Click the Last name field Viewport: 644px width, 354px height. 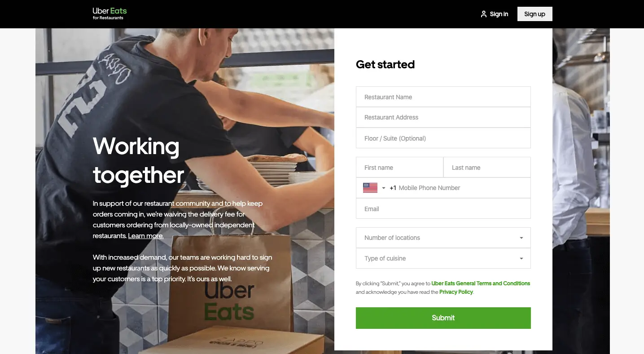click(x=487, y=167)
